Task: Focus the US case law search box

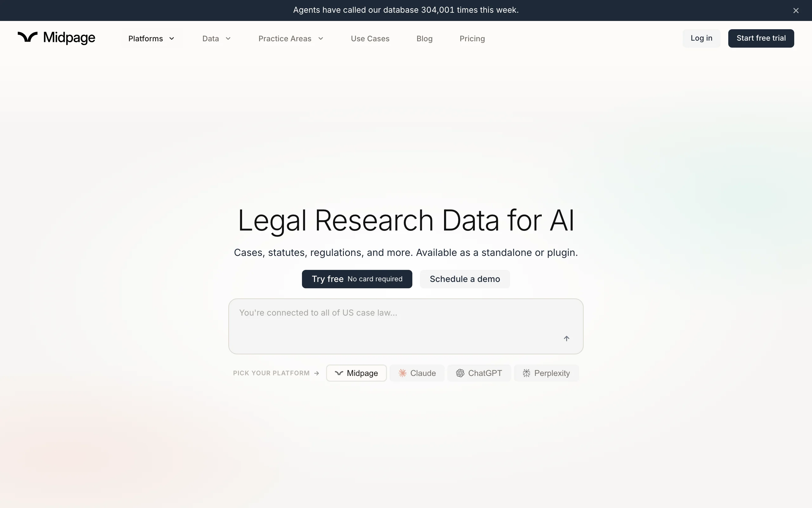Action: click(406, 326)
